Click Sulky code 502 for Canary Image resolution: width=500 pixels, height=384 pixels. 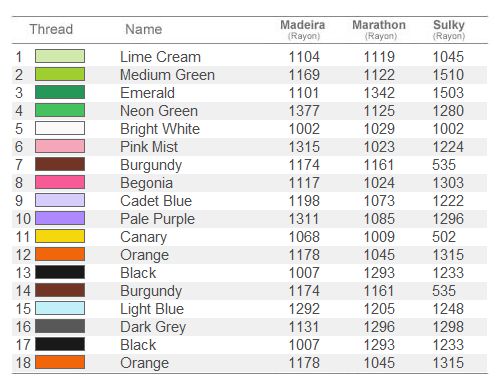click(444, 237)
